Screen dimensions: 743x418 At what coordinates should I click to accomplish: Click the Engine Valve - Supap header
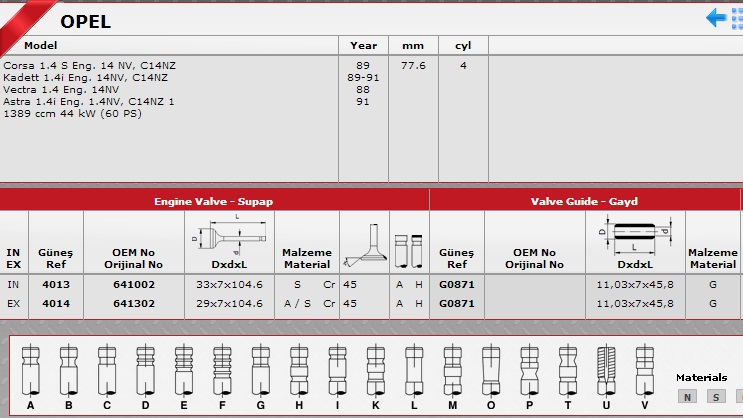pyautogui.click(x=213, y=201)
